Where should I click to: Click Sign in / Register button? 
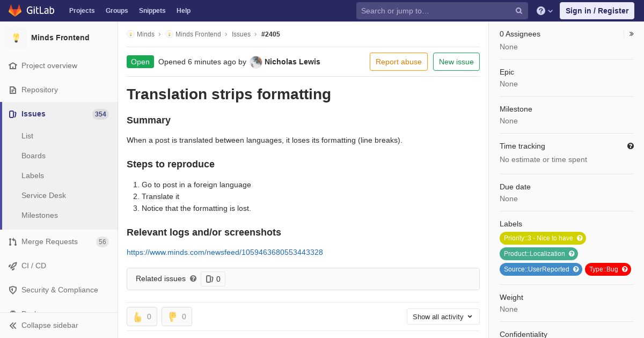pyautogui.click(x=597, y=11)
